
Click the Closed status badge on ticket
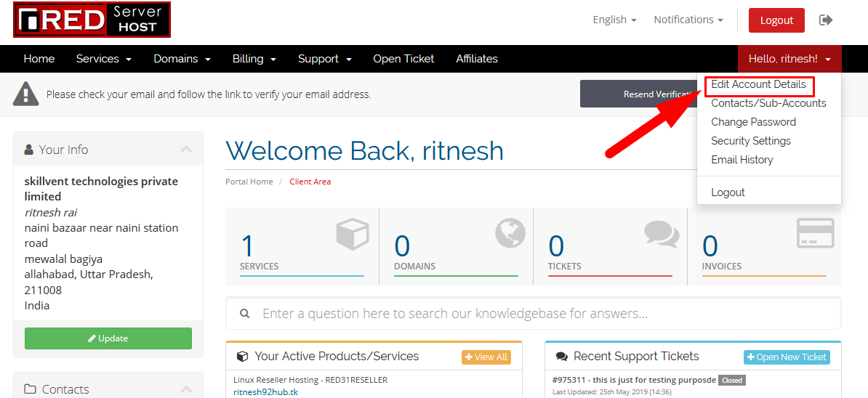(732, 381)
